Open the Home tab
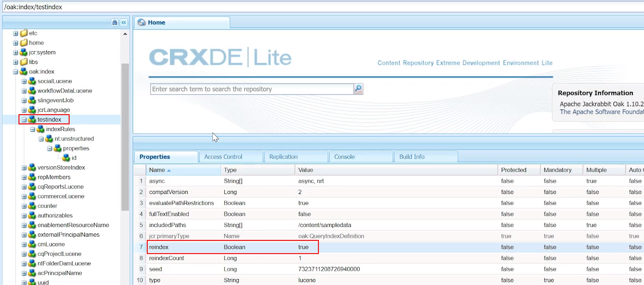Viewport: 644px width, 285px height. (182, 23)
